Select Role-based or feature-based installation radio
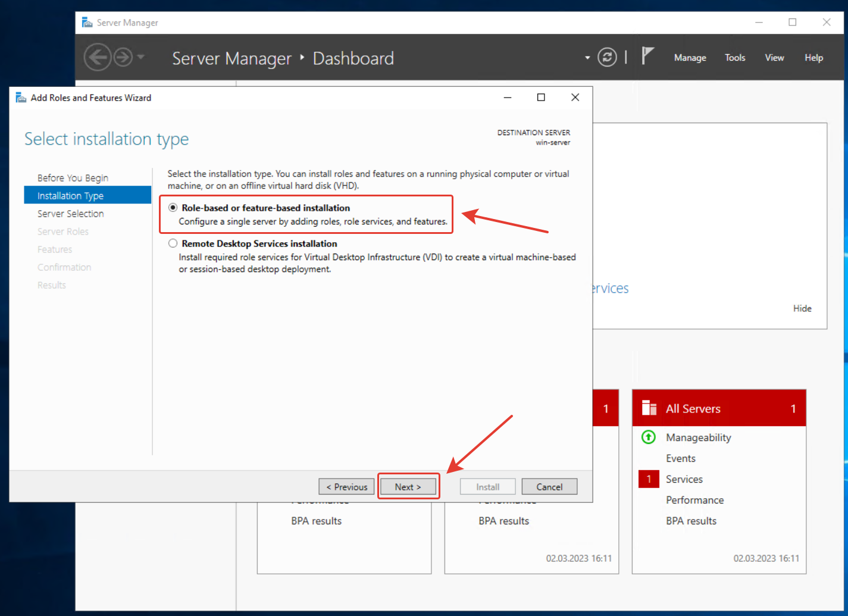The image size is (848, 616). tap(173, 208)
